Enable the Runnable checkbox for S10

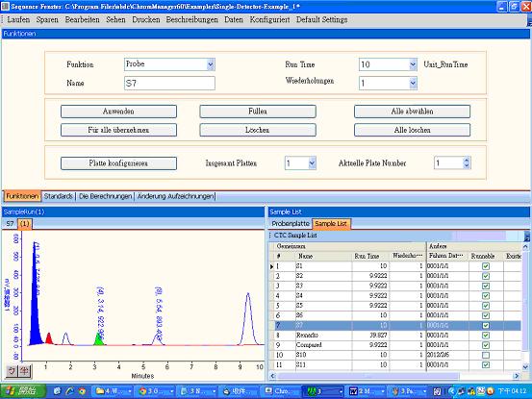coord(486,355)
